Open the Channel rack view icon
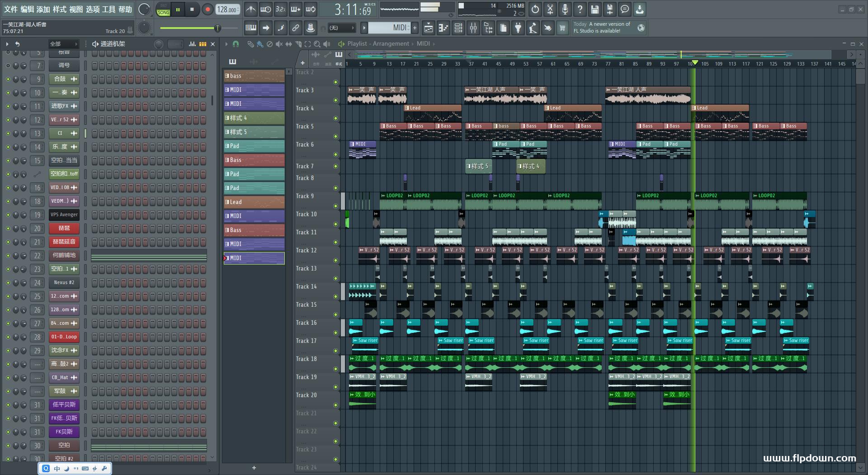Screen dimensions: 868x475 point(458,28)
